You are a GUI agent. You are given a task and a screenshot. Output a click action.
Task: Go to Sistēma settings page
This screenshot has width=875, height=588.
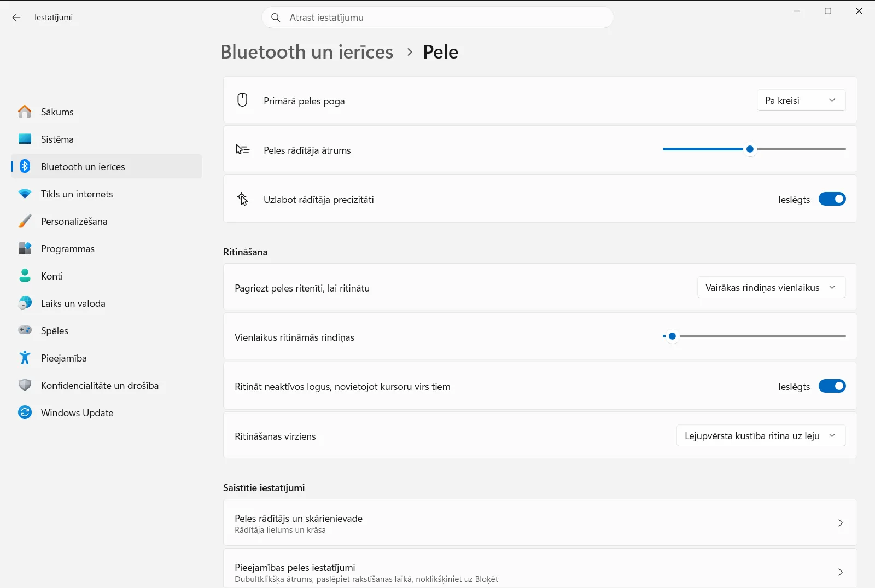tap(107, 139)
